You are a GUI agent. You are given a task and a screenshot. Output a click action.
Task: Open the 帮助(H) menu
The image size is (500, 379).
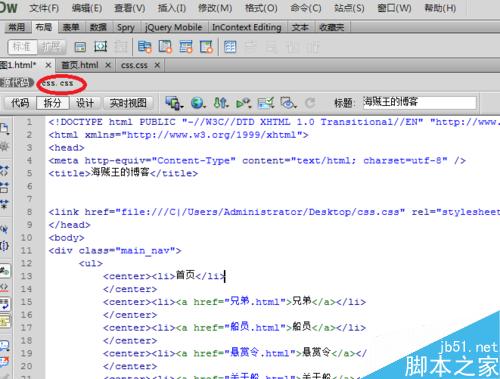[x=440, y=8]
